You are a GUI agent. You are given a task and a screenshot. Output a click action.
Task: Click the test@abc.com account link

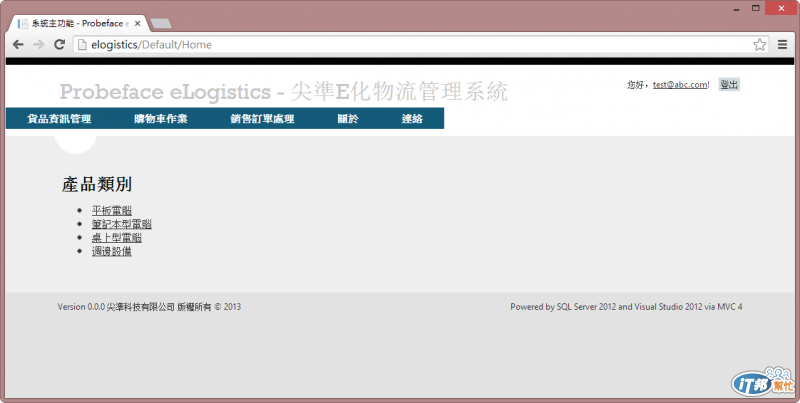pos(680,85)
